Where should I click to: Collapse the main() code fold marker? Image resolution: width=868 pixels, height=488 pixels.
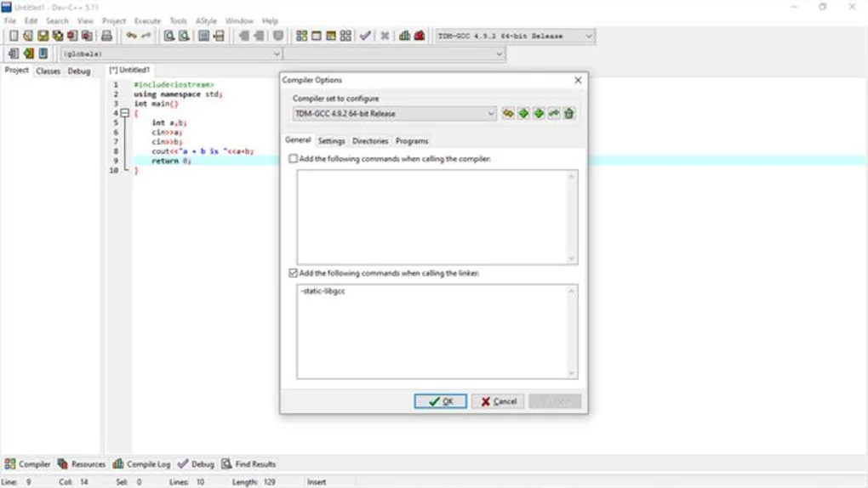point(124,113)
